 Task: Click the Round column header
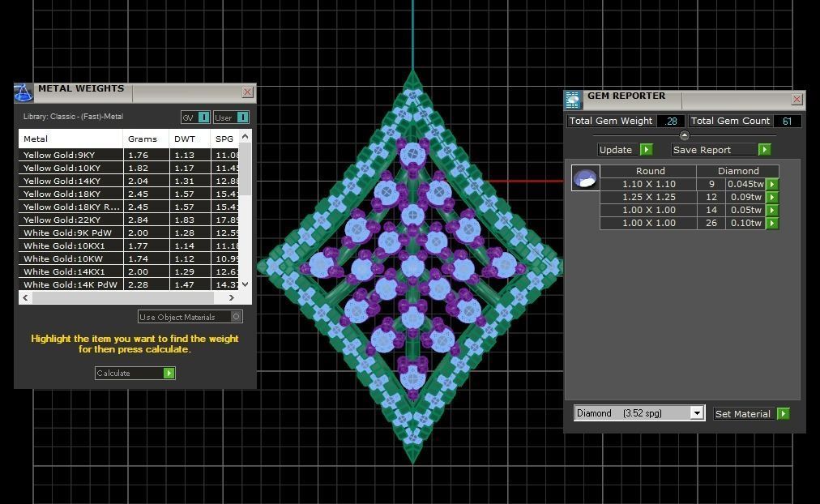tap(648, 171)
